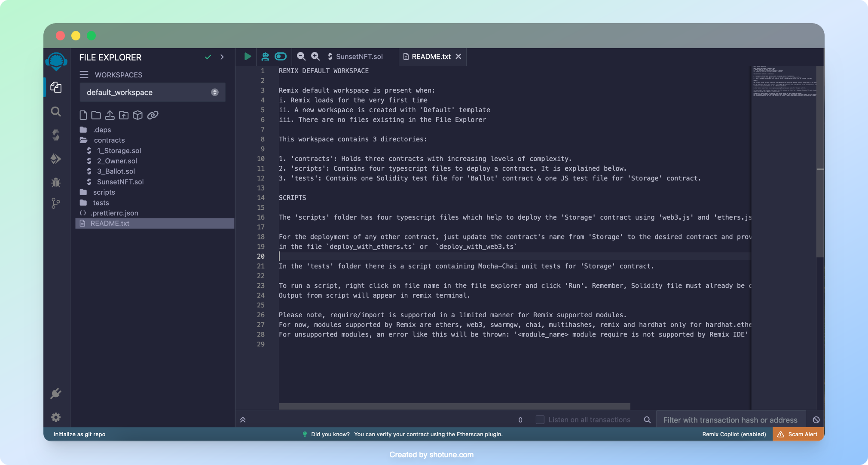This screenshot has height=465, width=868.
Task: Toggle the Copilot switch in editor toolbar
Action: click(x=281, y=56)
